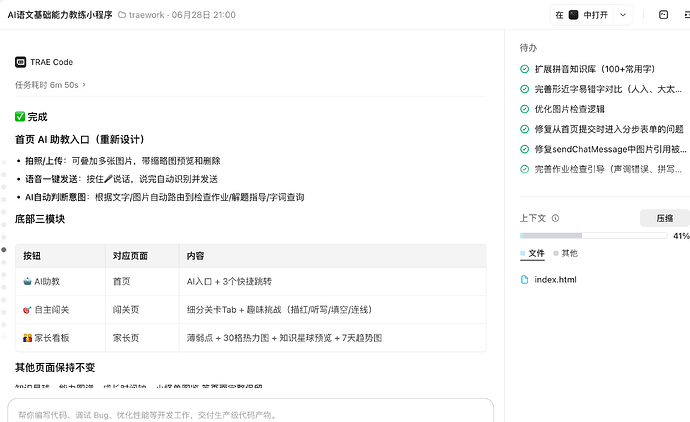Switch to the 文件 tab
This screenshot has width=690, height=422.
[532, 253]
